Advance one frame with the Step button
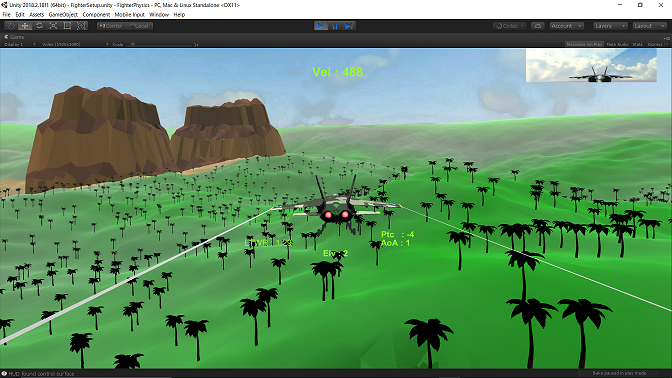Image resolution: width=672 pixels, height=378 pixels. coord(349,26)
